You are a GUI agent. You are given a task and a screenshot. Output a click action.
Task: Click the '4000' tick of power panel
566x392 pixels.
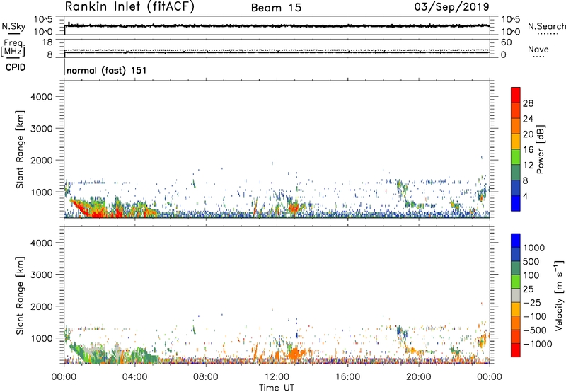[41, 97]
